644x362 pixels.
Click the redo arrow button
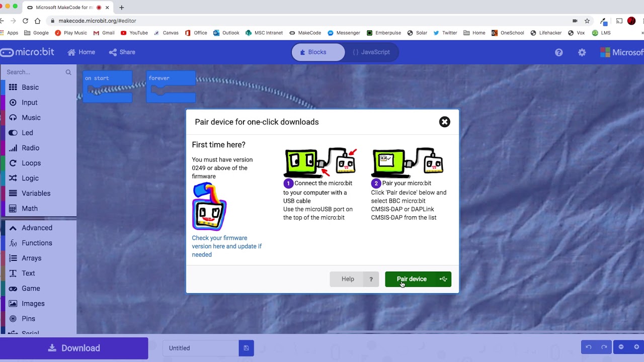point(604,347)
